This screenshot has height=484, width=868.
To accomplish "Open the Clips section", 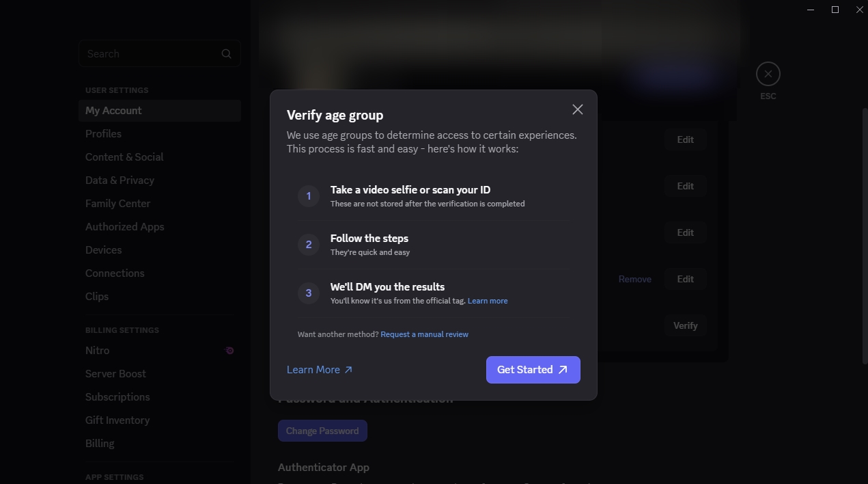I will click(96, 296).
